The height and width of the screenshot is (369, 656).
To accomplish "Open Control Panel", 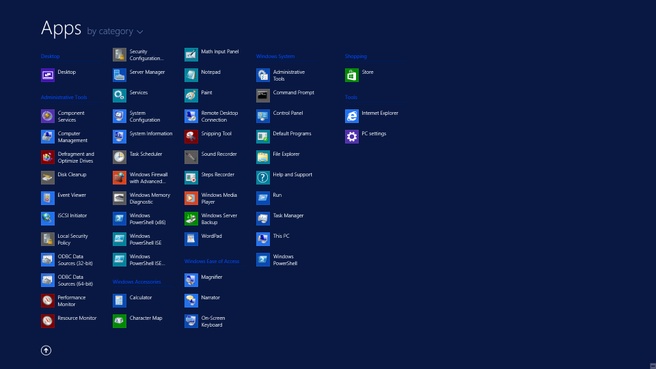I will [x=280, y=116].
